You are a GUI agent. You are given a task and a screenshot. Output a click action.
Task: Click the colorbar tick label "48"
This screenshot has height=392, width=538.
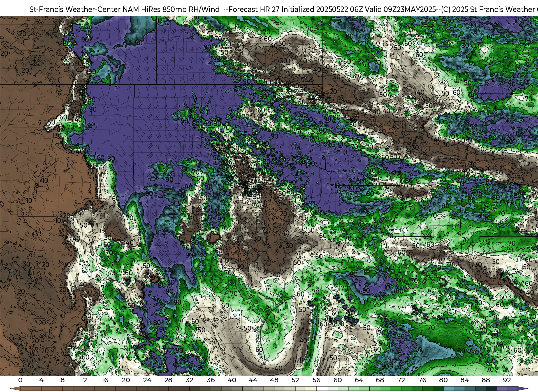coord(274,380)
